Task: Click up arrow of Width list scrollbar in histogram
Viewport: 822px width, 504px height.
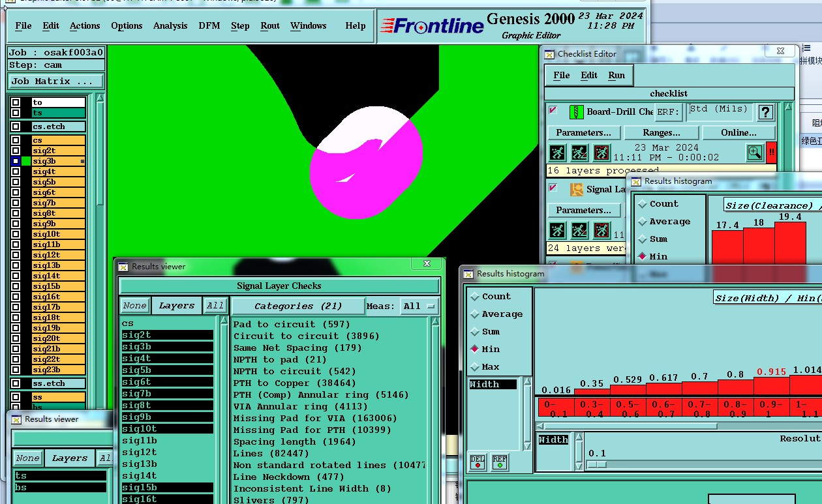Action: click(527, 382)
